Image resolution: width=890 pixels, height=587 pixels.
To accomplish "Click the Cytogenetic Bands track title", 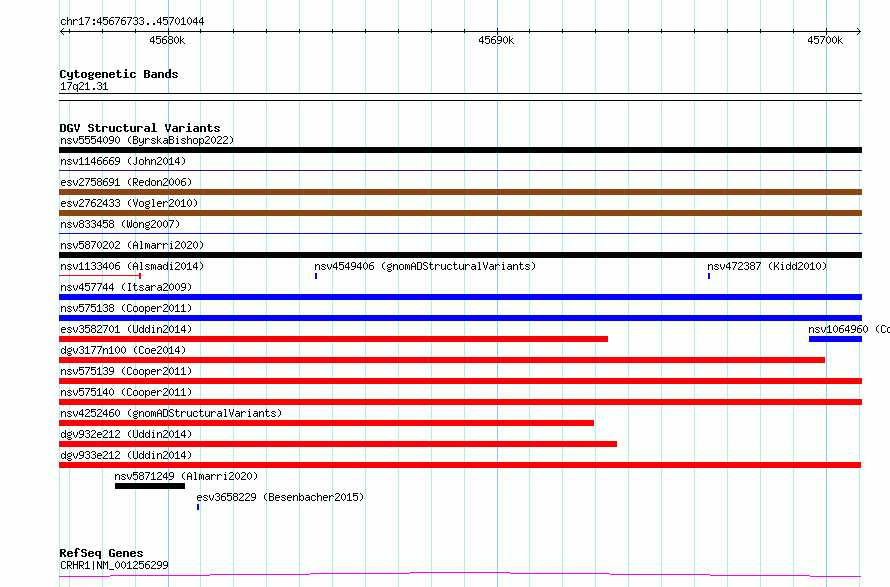I will pyautogui.click(x=119, y=74).
